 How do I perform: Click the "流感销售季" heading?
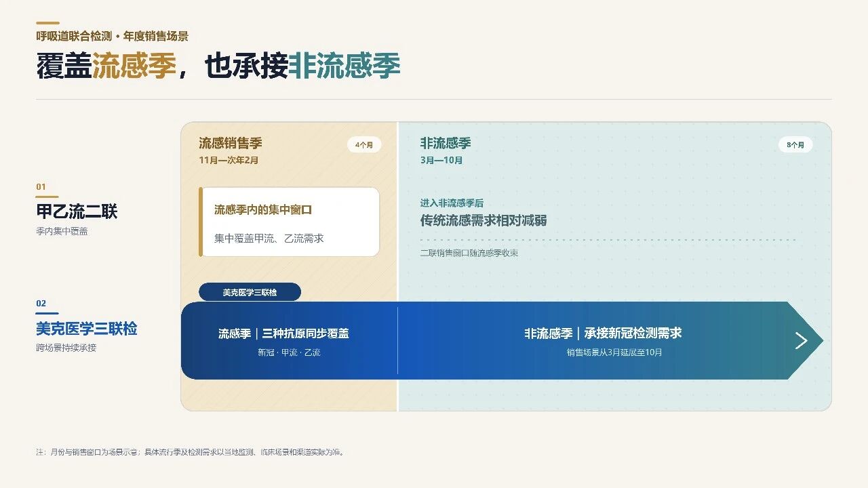(231, 143)
